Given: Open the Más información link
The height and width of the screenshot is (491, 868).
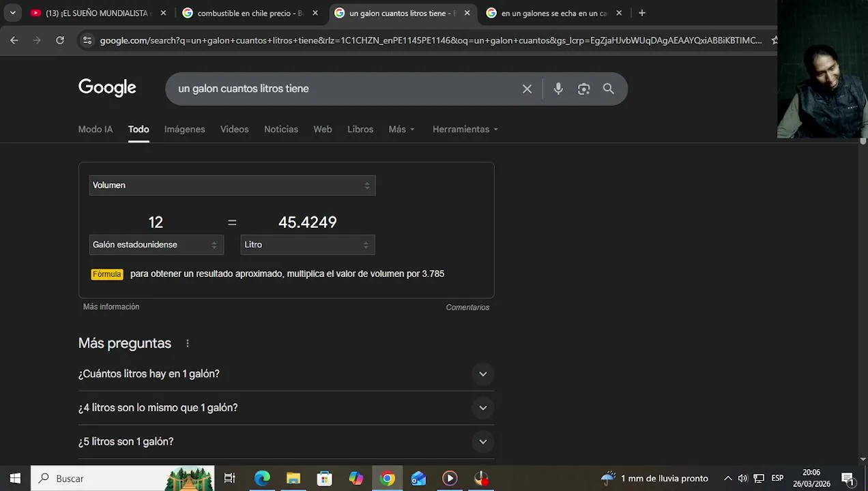Looking at the screenshot, I should [111, 307].
